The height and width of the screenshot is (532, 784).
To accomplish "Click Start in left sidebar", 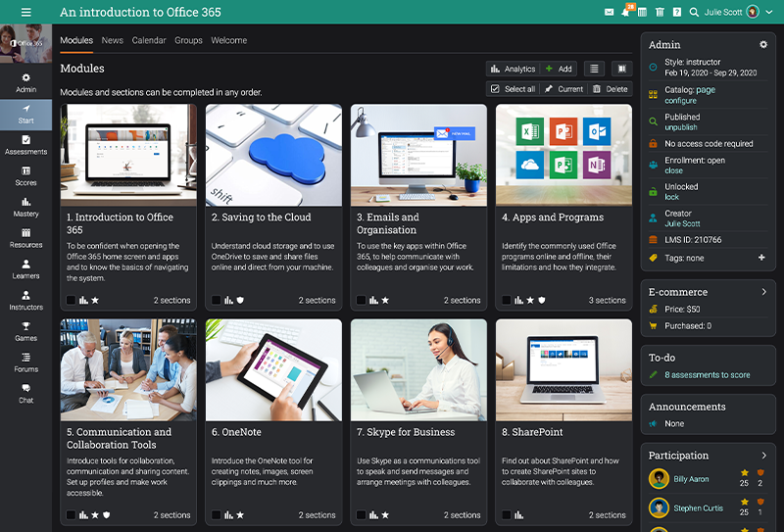I will pyautogui.click(x=26, y=115).
